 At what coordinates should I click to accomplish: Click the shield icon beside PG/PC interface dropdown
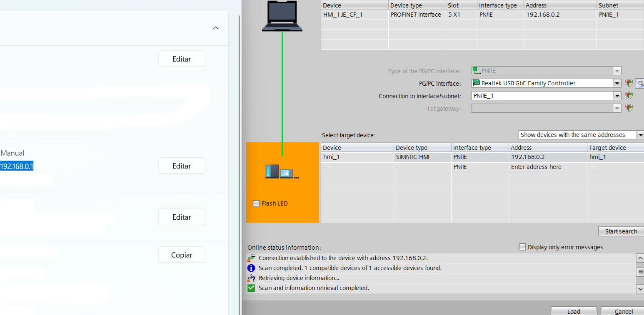629,83
